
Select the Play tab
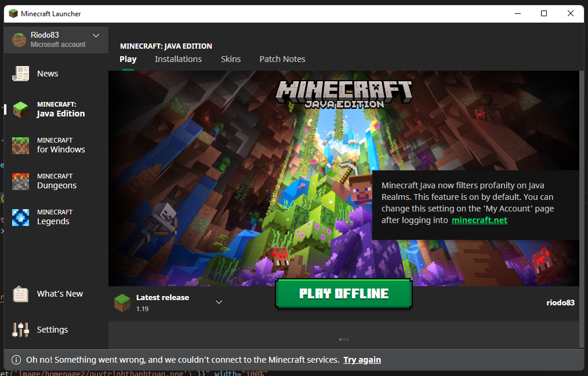coord(128,59)
